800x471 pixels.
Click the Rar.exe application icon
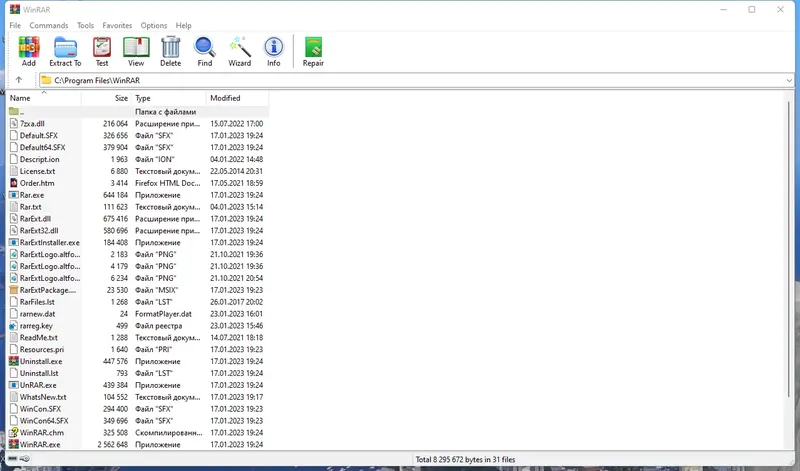[x=14, y=195]
